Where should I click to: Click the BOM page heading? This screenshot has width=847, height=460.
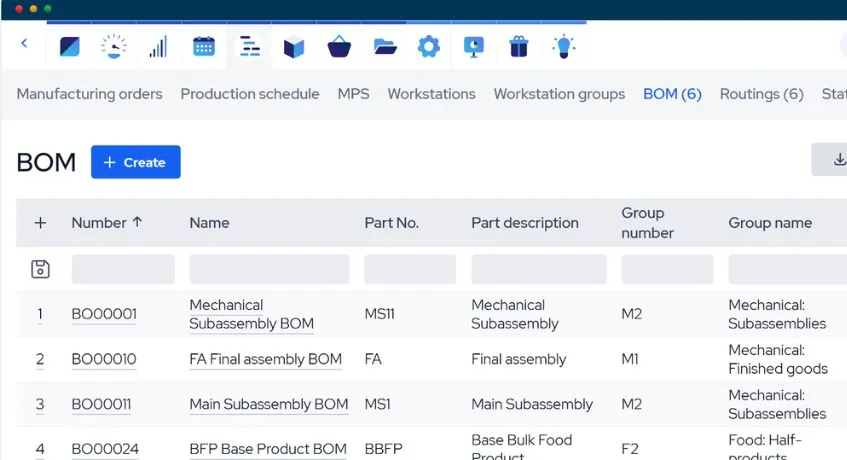46,163
